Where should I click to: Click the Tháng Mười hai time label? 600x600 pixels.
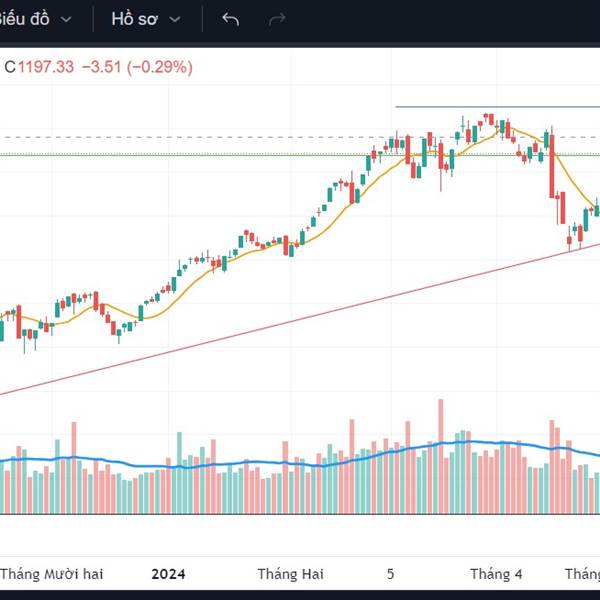(52, 574)
